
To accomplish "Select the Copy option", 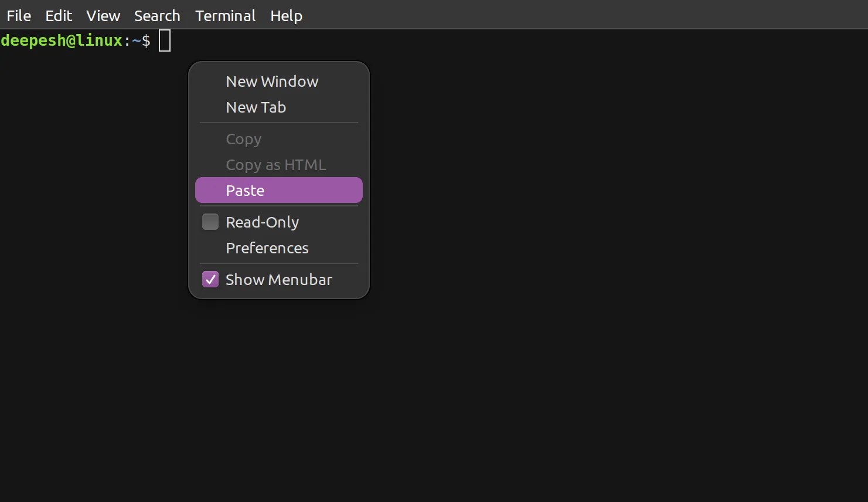I will (243, 139).
